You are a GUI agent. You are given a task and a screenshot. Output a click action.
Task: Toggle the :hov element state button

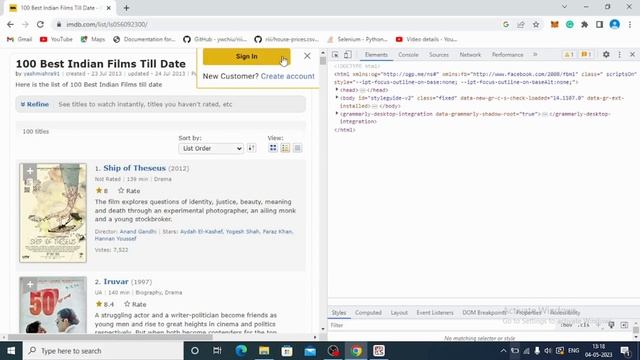click(566, 325)
